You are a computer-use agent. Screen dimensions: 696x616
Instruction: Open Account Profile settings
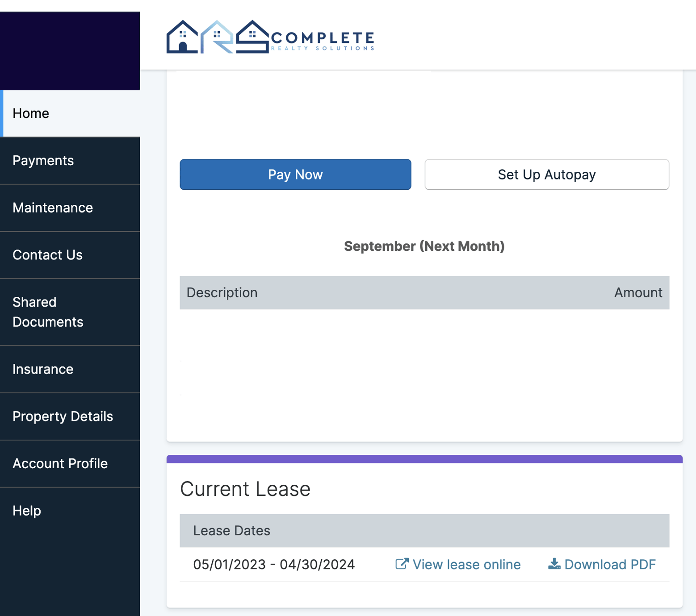[x=60, y=463]
